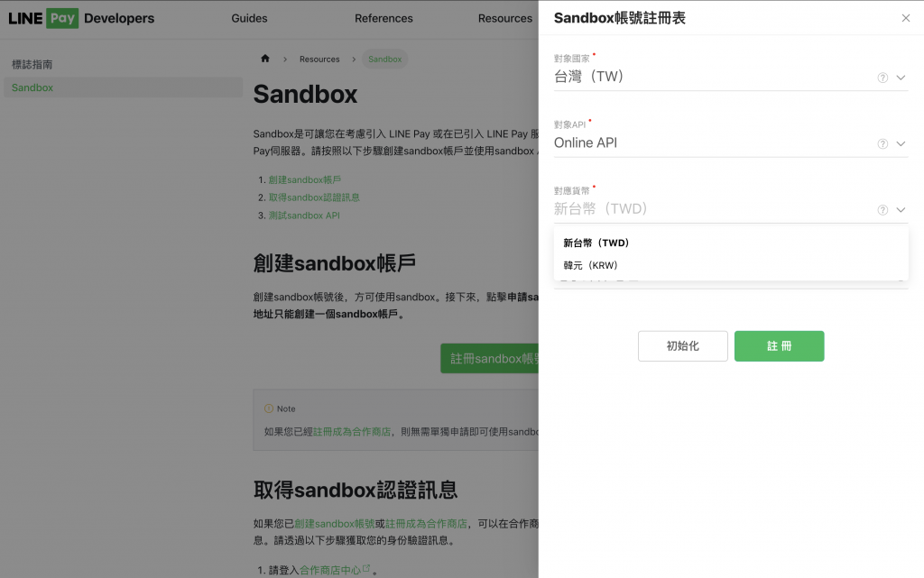924x578 pixels.
Task: Open the Guides navigation menu
Action: (x=249, y=18)
